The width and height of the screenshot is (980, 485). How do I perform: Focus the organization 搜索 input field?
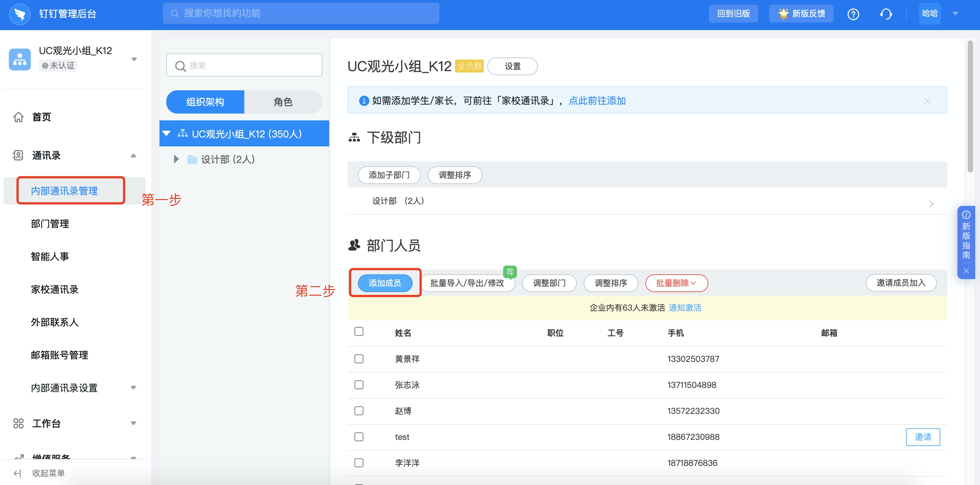coord(244,65)
